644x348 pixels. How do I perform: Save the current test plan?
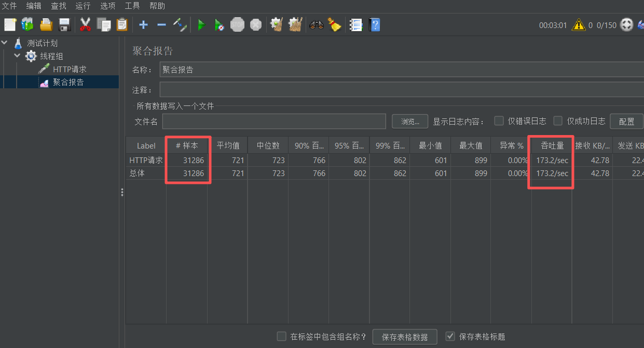point(63,24)
